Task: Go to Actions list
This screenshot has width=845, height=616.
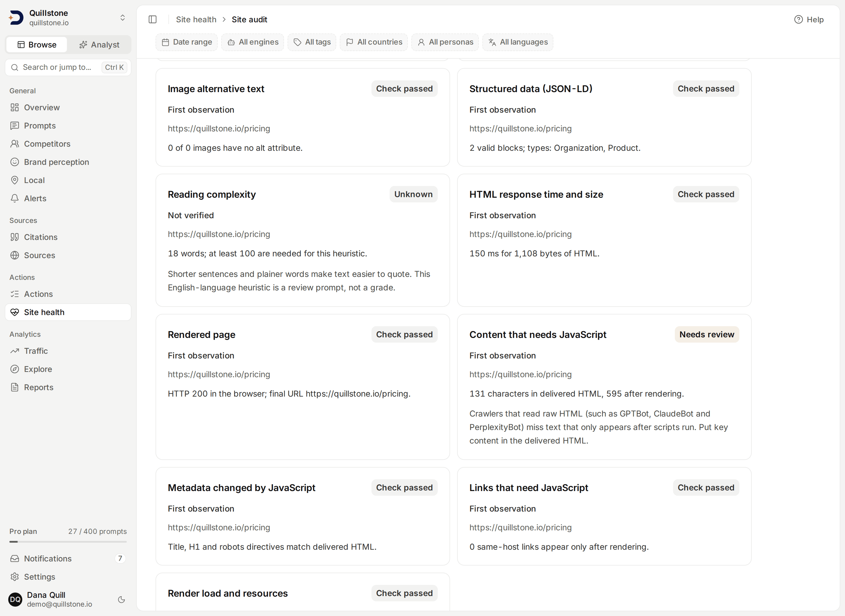Action: (x=68, y=294)
